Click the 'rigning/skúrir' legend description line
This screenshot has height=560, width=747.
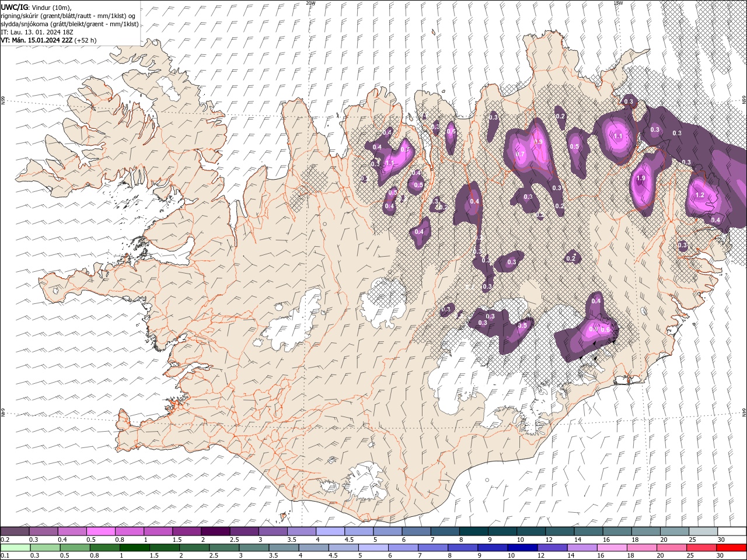tap(69, 16)
